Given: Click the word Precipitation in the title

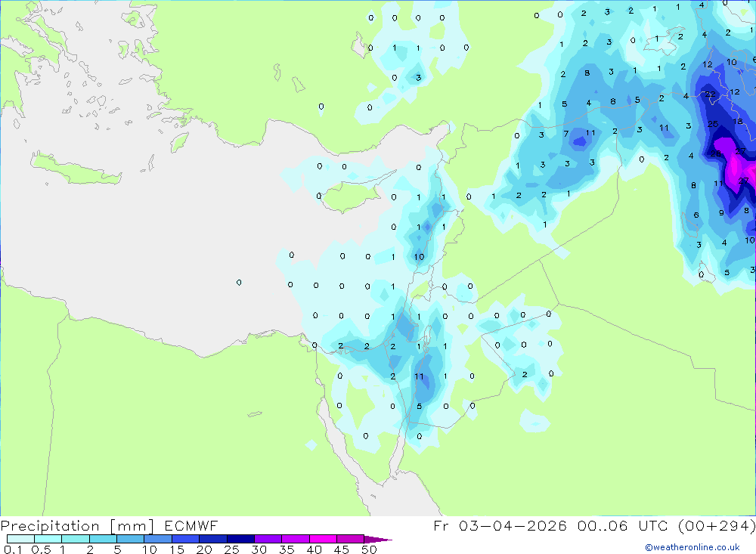Looking at the screenshot, I should click(x=50, y=525).
